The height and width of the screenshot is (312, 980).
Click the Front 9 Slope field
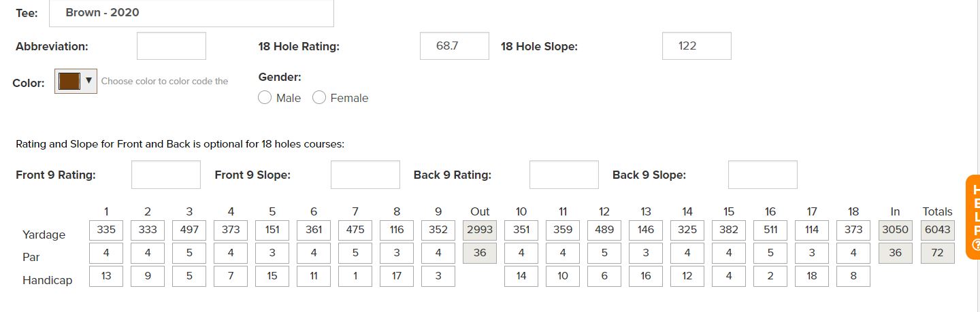click(365, 175)
